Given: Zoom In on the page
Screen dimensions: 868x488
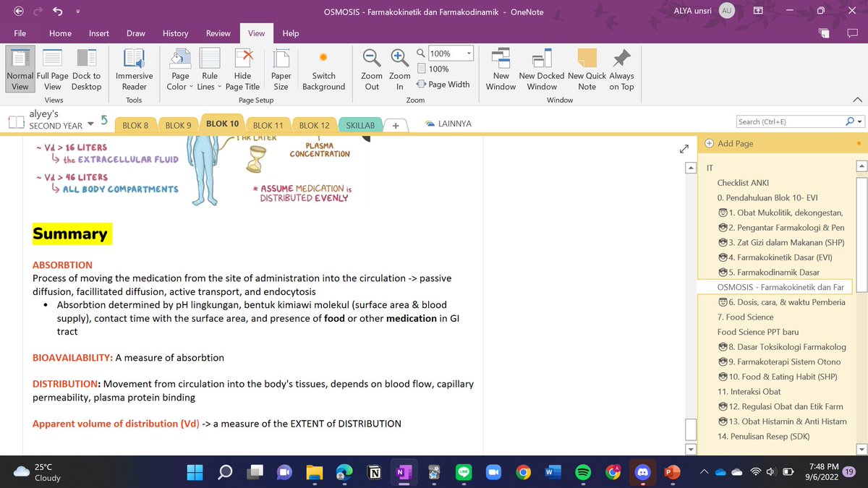Looking at the screenshot, I should [x=399, y=69].
